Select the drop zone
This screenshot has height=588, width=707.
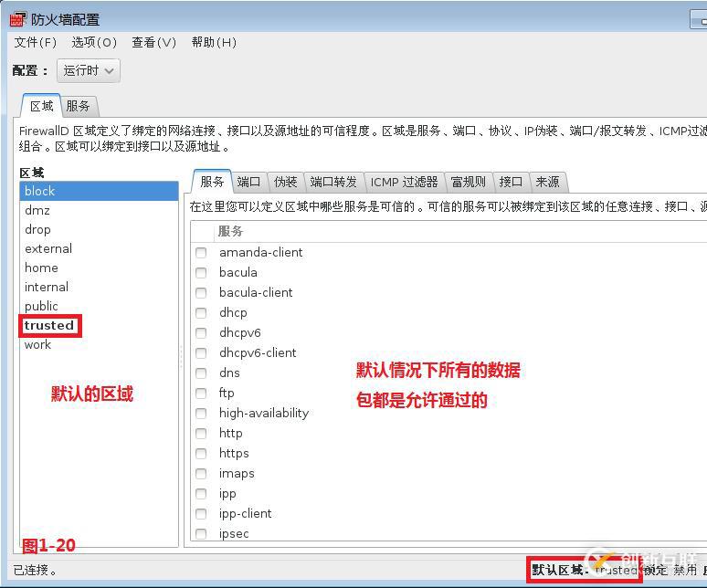click(99, 229)
